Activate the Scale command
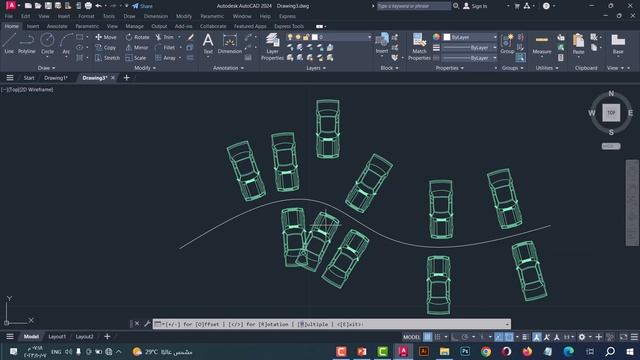The width and height of the screenshot is (640, 360). coord(136,58)
